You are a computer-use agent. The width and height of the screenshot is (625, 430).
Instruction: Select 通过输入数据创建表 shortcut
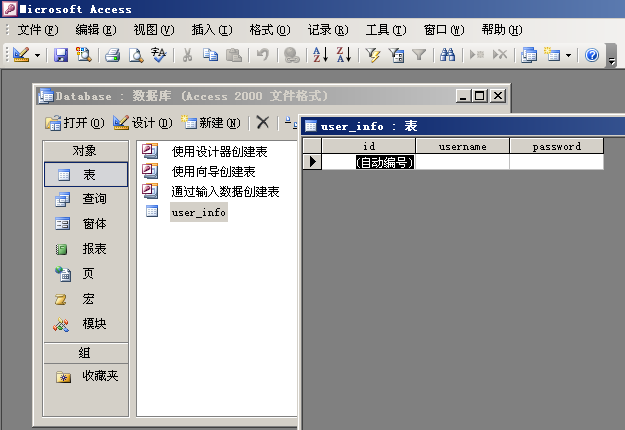point(211,192)
